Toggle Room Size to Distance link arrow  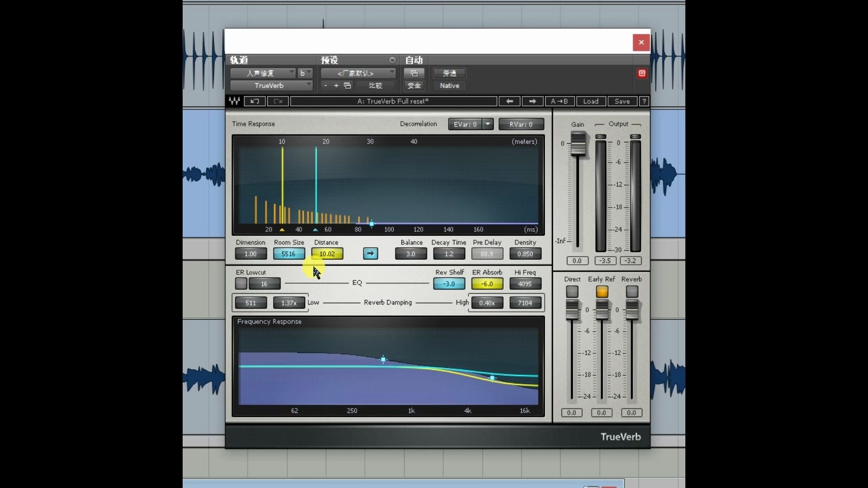[x=370, y=253]
